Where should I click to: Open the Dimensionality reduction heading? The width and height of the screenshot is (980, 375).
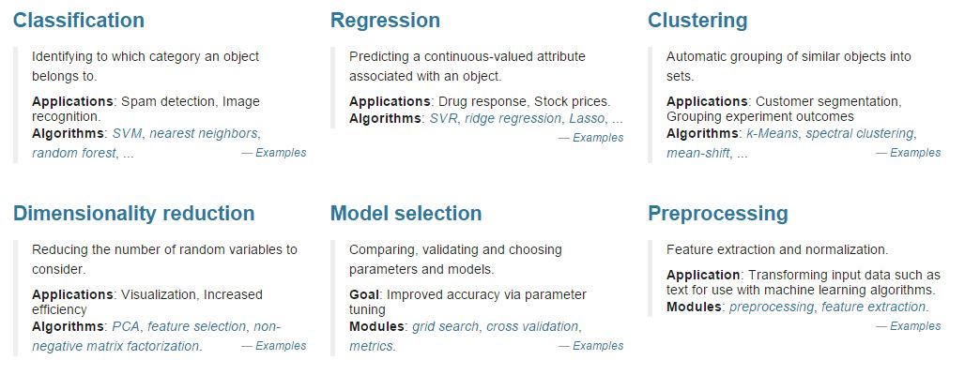click(133, 214)
